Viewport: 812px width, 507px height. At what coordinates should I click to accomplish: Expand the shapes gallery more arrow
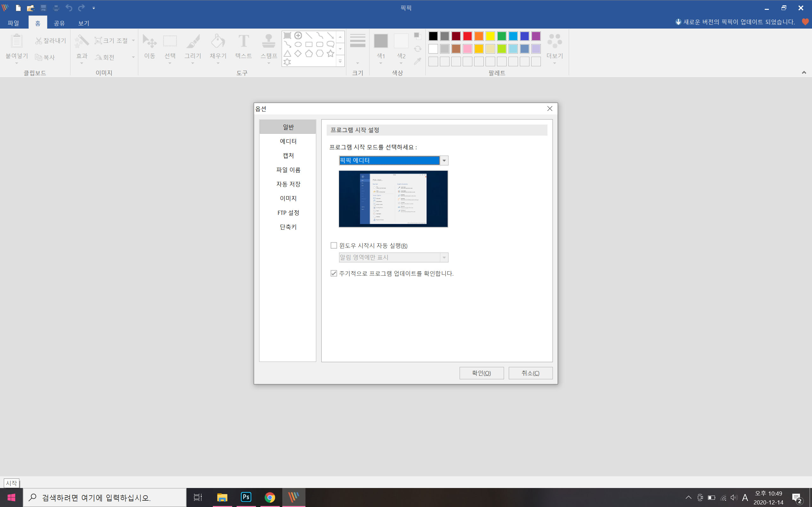[x=340, y=61]
